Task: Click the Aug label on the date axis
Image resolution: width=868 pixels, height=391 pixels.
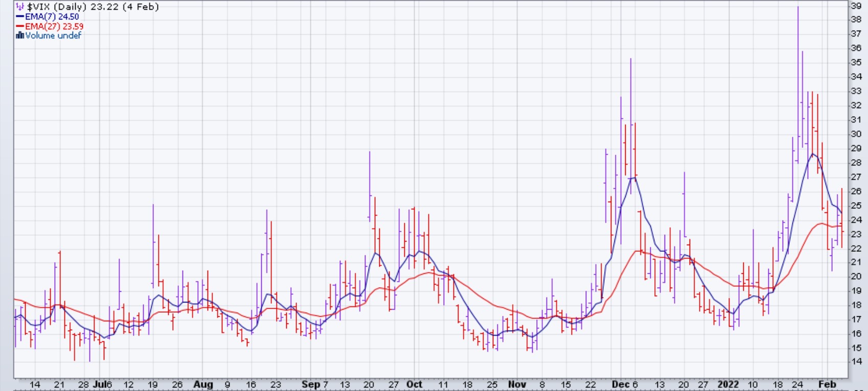Action: pos(203,384)
